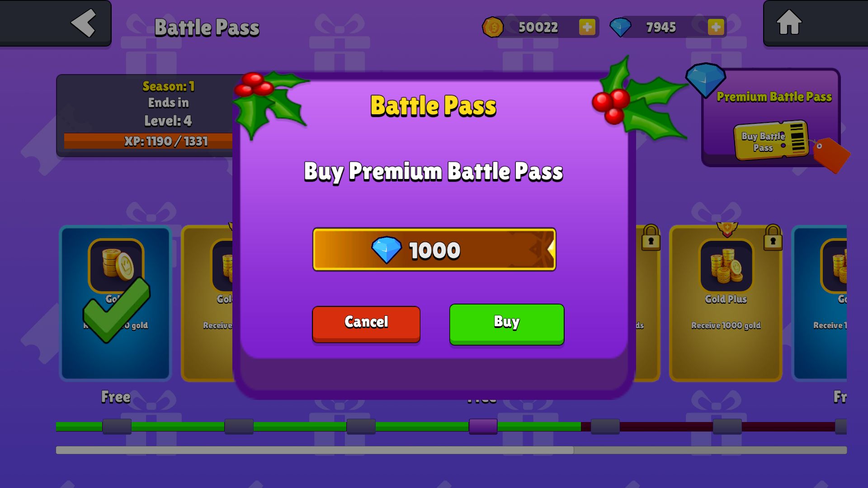Confirm purchase with the green Buy button
The width and height of the screenshot is (868, 488).
pos(507,324)
